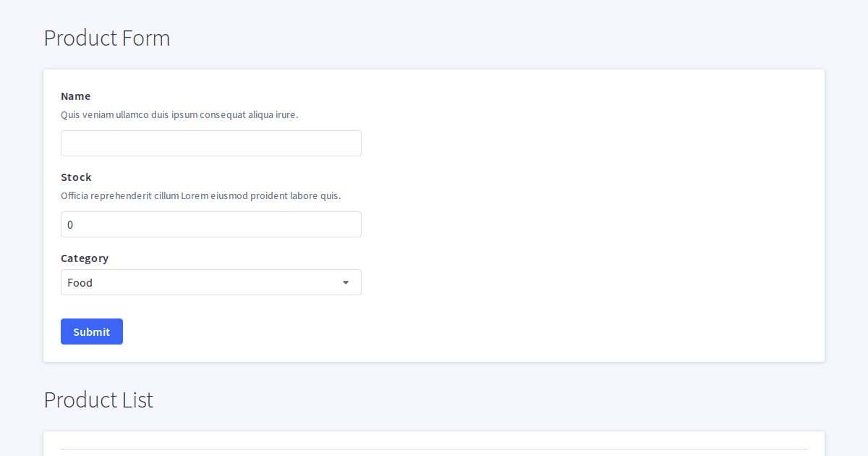868x456 pixels.
Task: Click the bold Name field label
Action: 75,96
